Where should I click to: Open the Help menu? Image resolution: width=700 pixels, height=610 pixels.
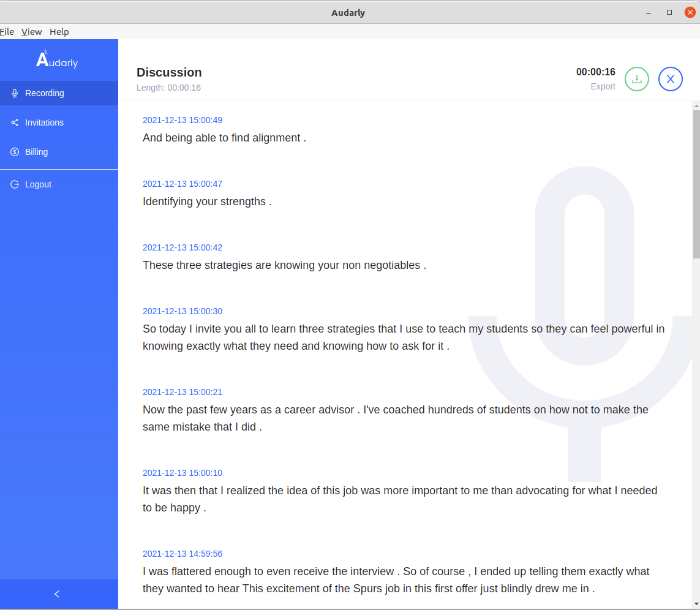(x=59, y=32)
